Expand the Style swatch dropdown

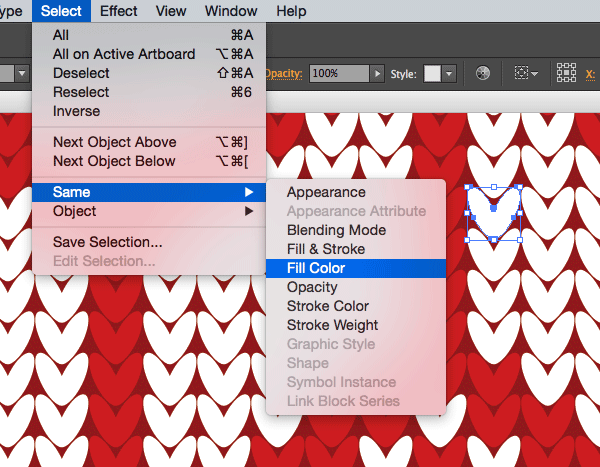[x=449, y=74]
